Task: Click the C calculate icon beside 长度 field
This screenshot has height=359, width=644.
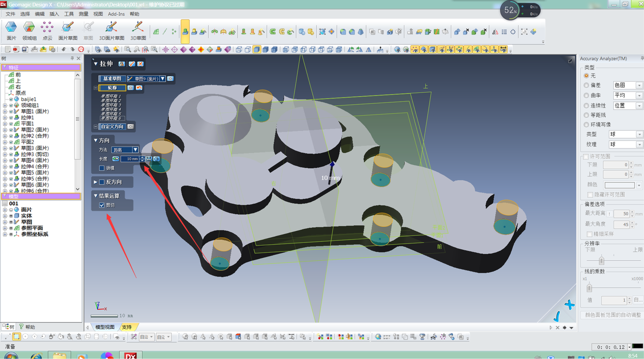Action: point(156,159)
